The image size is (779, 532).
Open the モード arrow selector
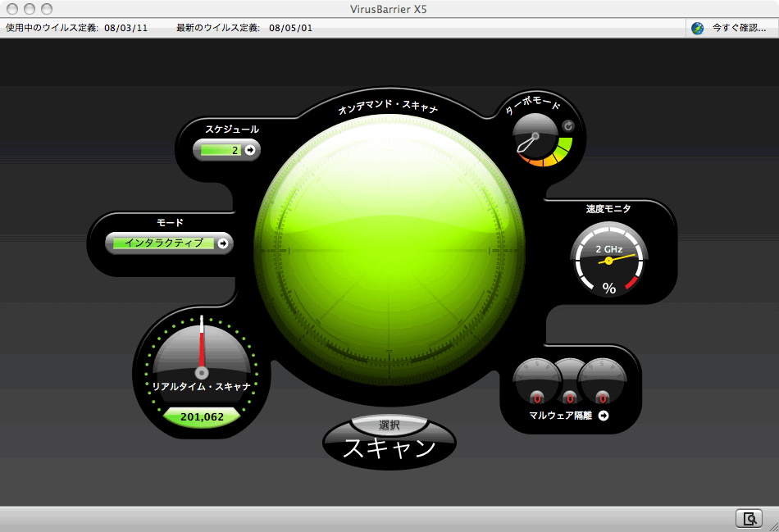point(223,243)
